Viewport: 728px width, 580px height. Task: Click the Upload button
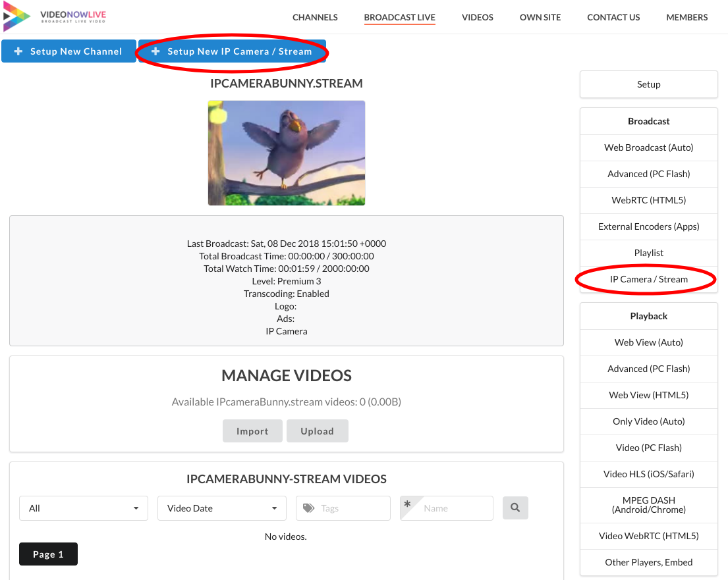[x=317, y=431]
